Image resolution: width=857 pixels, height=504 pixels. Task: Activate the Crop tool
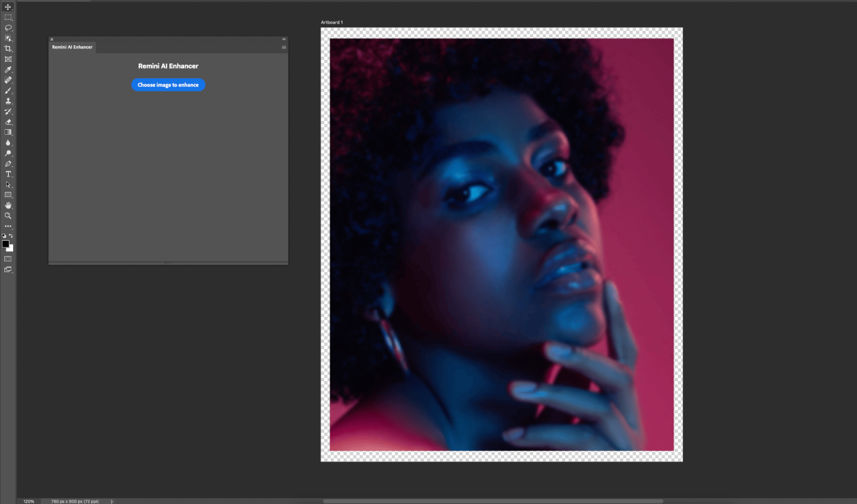pyautogui.click(x=8, y=49)
